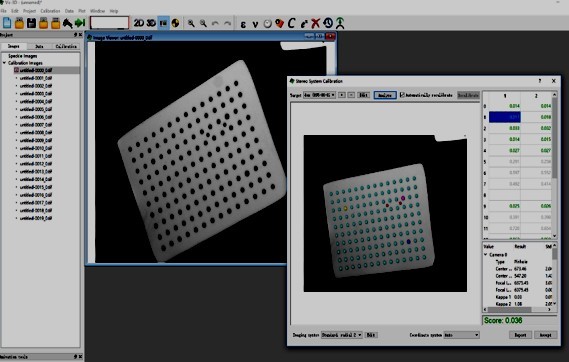
Task: Switch to 2D view mode
Action: (139, 23)
